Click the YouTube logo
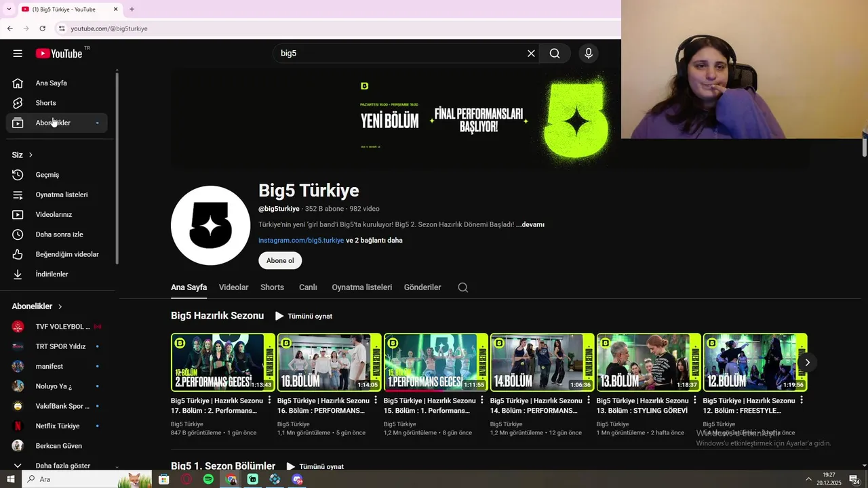Image resolution: width=868 pixels, height=488 pixels. tap(59, 54)
